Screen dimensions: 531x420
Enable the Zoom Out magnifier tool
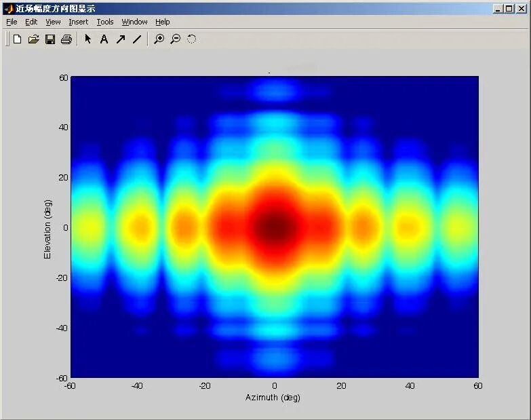[x=175, y=39]
